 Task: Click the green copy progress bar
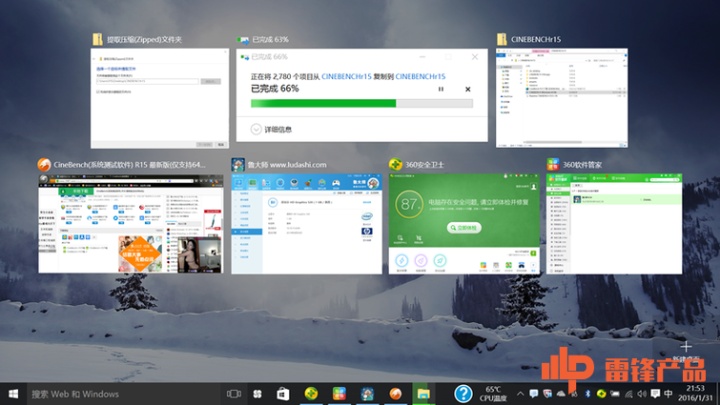(361, 103)
